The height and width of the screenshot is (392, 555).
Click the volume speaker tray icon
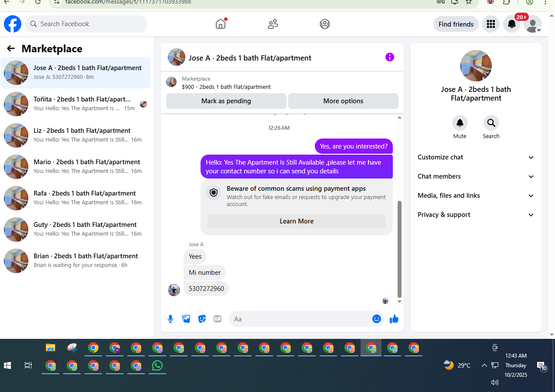click(494, 382)
